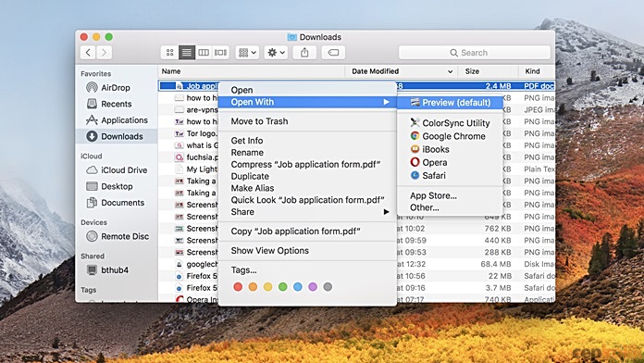Choose Rename in the context menu
Image resolution: width=644 pixels, height=363 pixels.
pyautogui.click(x=307, y=153)
